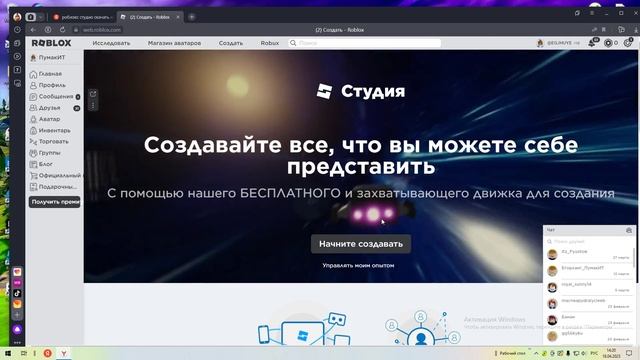Click the search magnifier icon in the header
Screen dimensions: 640x360
pyautogui.click(x=293, y=43)
